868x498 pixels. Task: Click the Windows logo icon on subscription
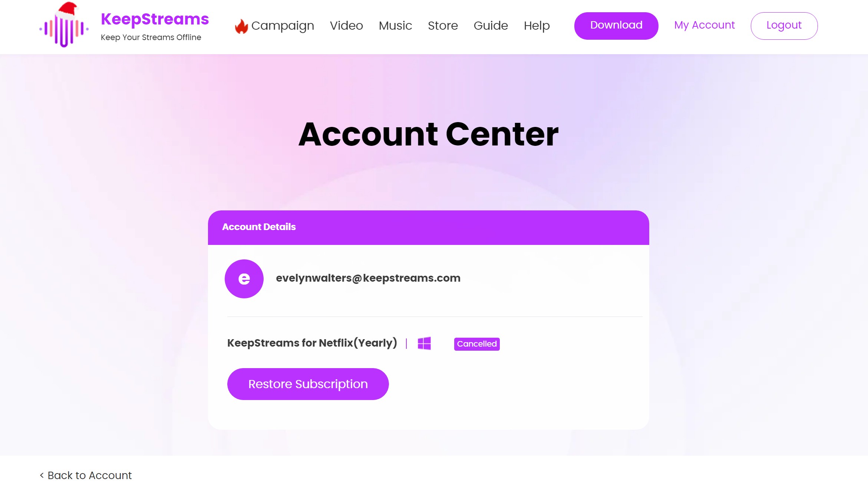(x=424, y=343)
